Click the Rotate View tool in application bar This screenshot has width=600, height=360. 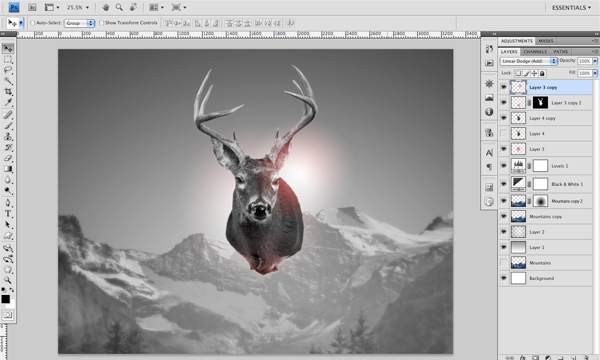click(x=133, y=7)
